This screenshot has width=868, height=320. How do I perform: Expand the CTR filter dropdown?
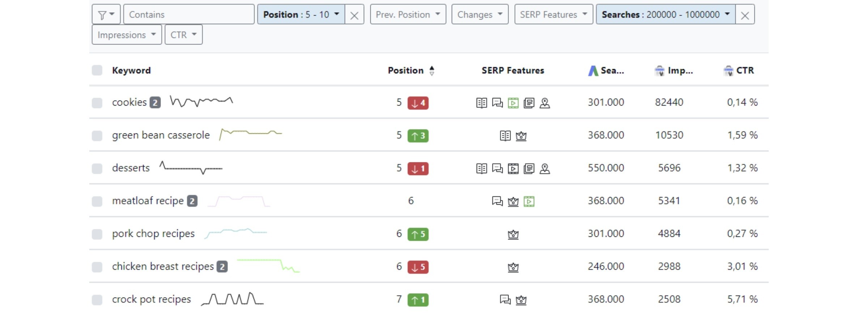[184, 35]
